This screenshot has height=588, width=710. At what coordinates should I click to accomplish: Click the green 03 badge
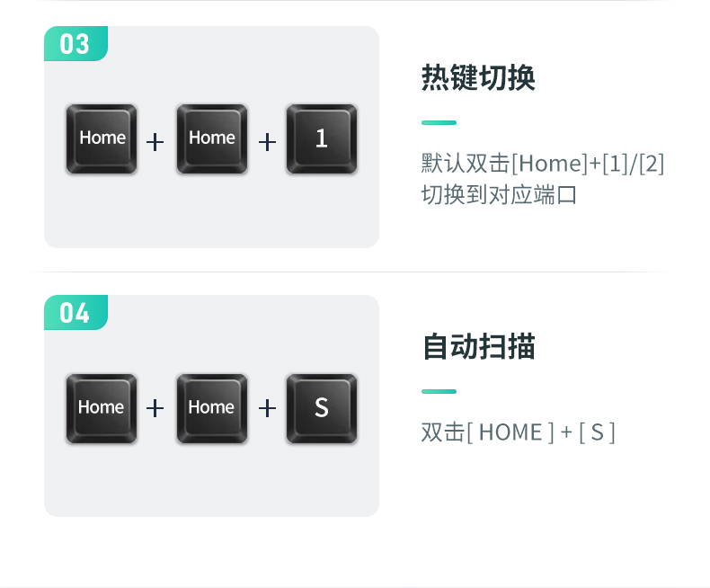[75, 43]
